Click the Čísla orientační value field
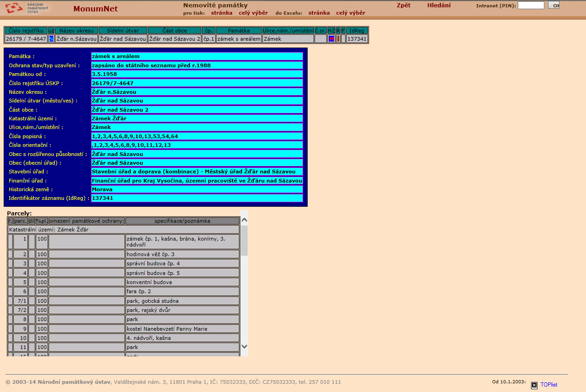This screenshot has width=586, height=392. tap(197, 145)
